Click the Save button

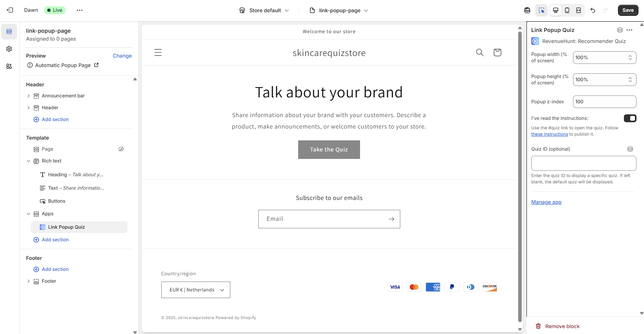click(x=628, y=10)
